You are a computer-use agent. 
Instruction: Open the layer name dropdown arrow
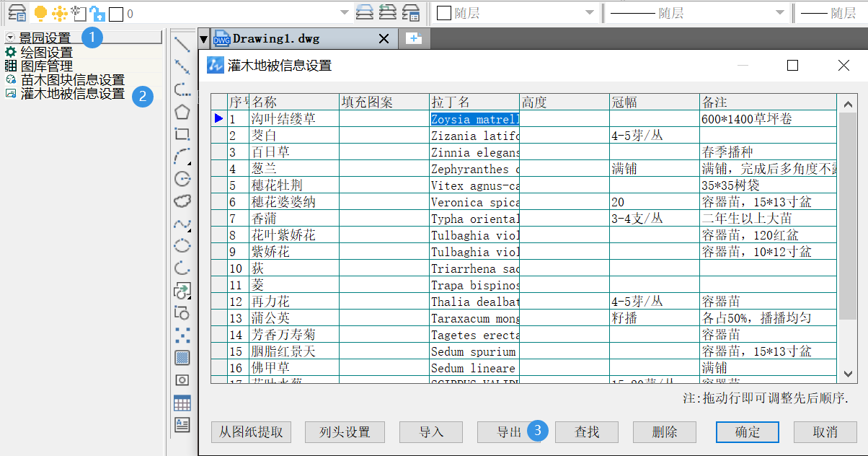pyautogui.click(x=345, y=13)
